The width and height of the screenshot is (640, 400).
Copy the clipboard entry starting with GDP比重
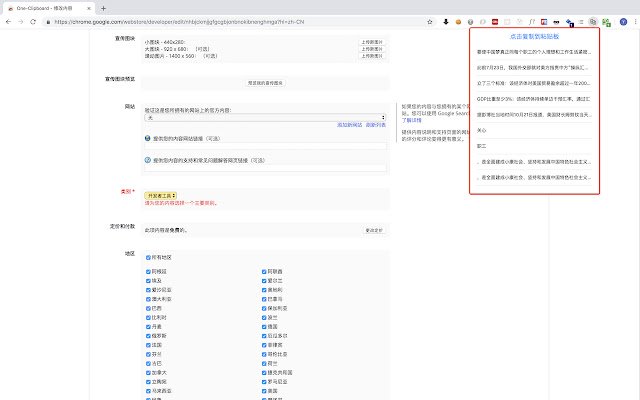coord(534,99)
